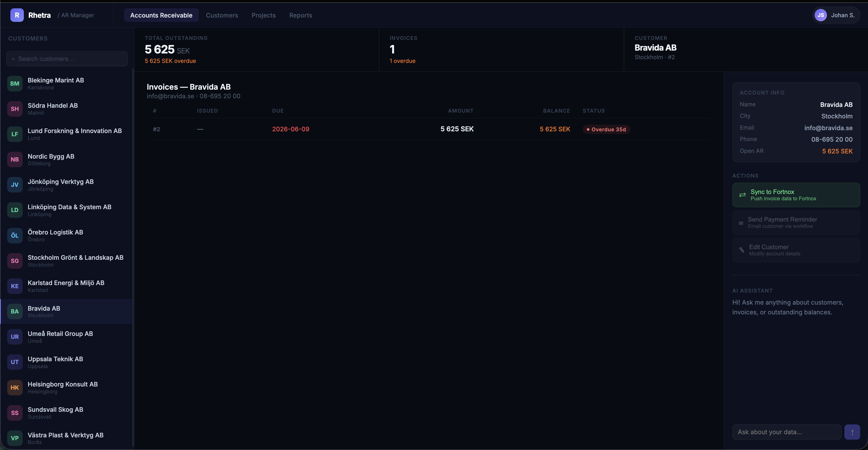Screen dimensions: 868x450
Task: Open the Projects tab
Action: [x=263, y=15]
